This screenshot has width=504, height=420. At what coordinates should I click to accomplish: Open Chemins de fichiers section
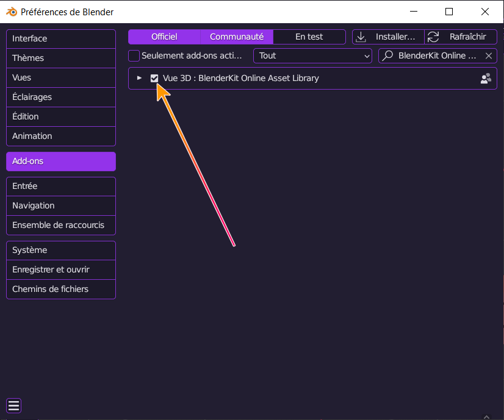(61, 290)
